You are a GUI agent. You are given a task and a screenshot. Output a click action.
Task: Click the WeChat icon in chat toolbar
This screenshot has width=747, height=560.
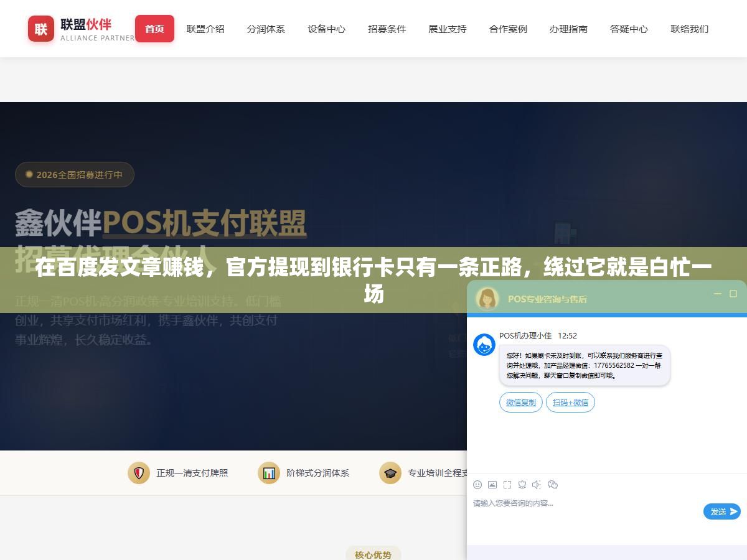coord(552,484)
